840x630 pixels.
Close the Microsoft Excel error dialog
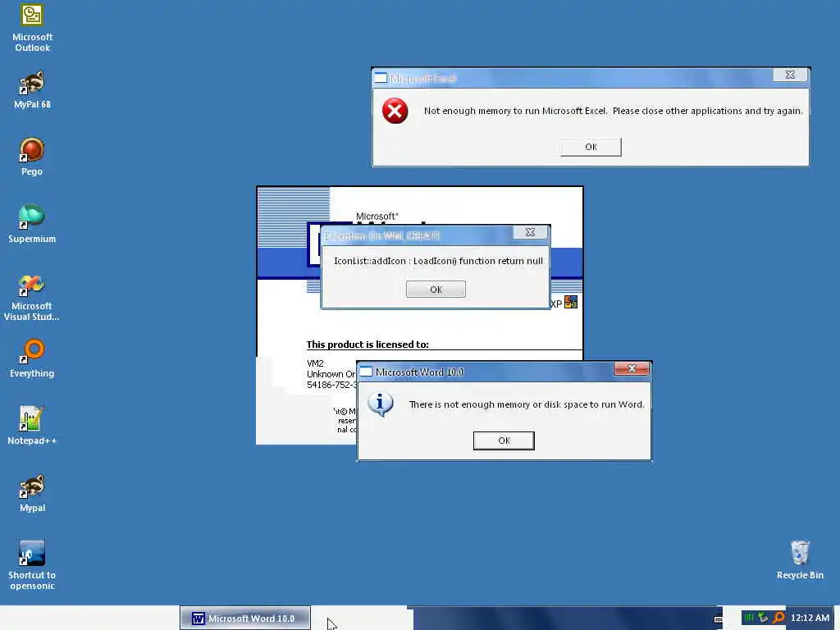pyautogui.click(x=790, y=75)
